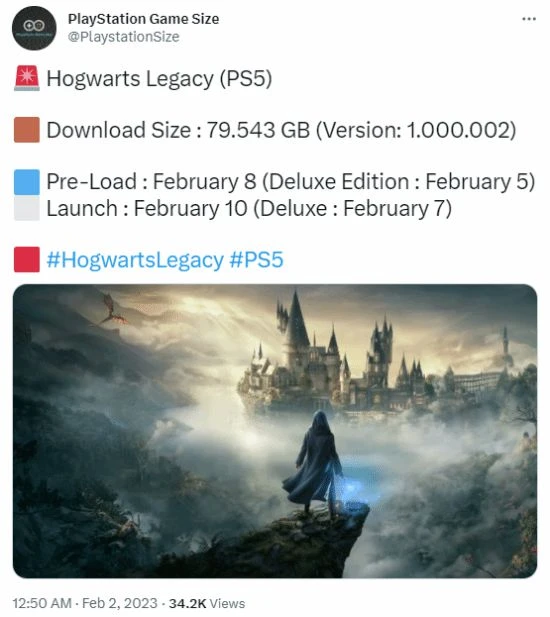The width and height of the screenshot is (550, 617).
Task: Click the white square beside Launch
Action: 27,208
